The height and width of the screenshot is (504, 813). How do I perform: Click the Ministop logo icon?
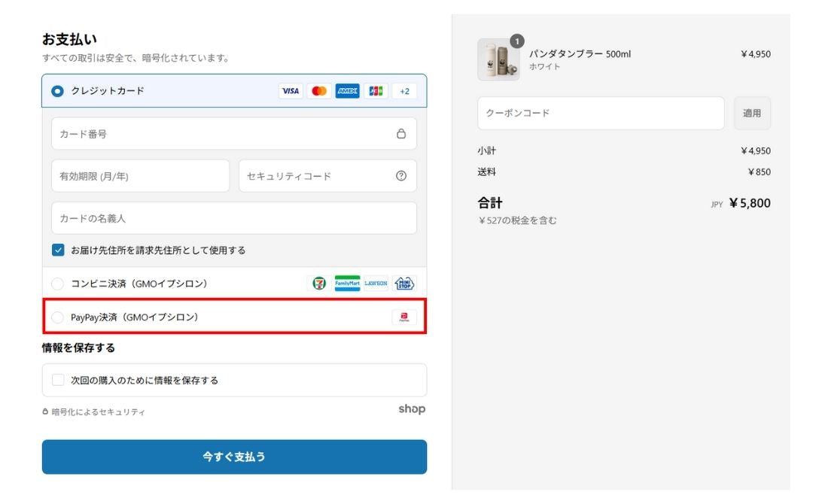tap(404, 284)
